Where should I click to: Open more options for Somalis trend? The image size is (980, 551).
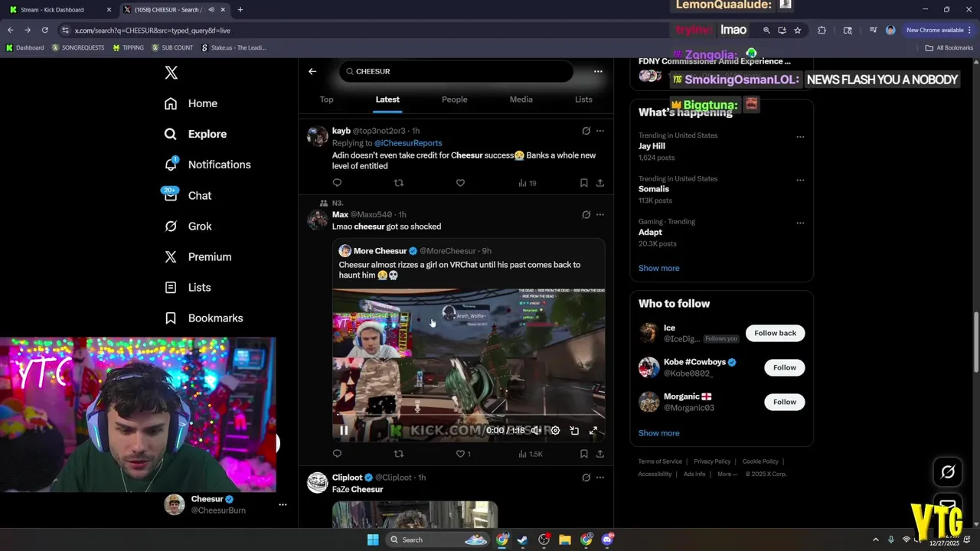pos(800,180)
